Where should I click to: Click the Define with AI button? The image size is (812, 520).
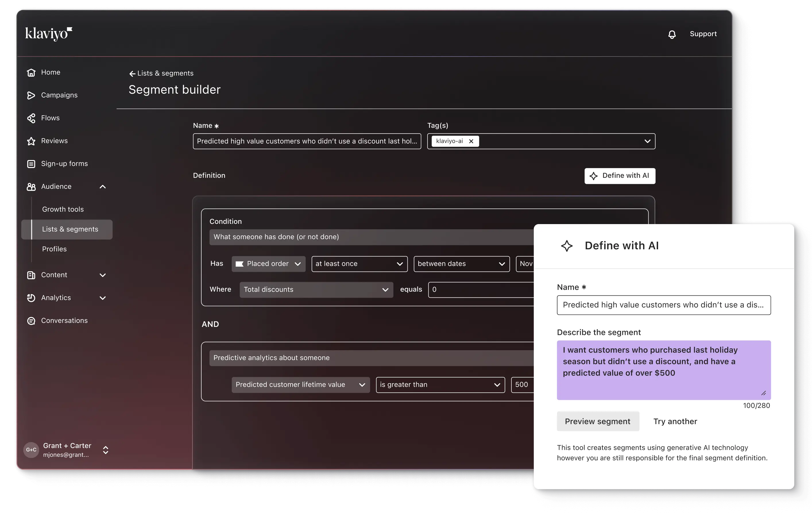point(620,176)
